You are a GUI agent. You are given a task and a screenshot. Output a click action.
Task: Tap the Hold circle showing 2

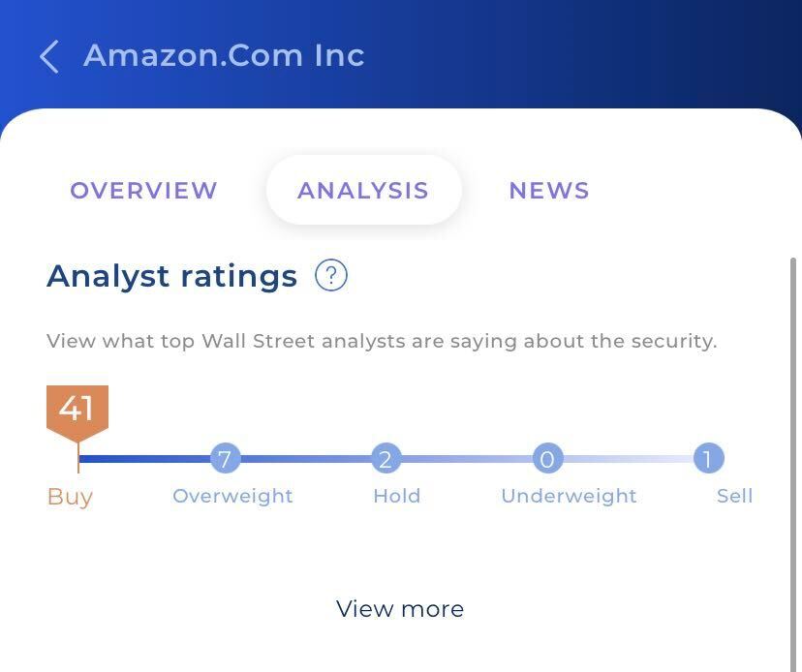[x=386, y=458]
